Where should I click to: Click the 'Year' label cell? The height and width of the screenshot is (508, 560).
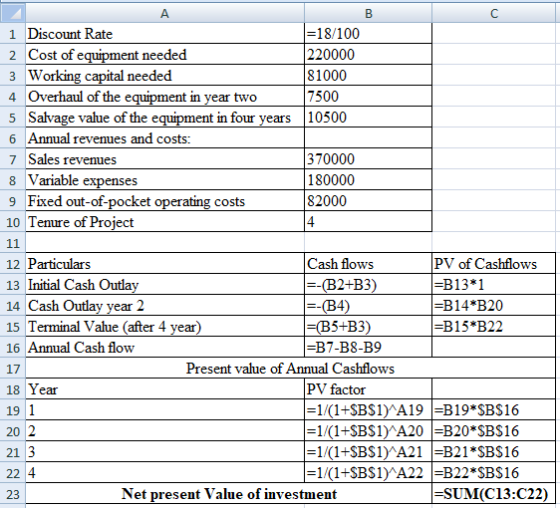(x=165, y=389)
